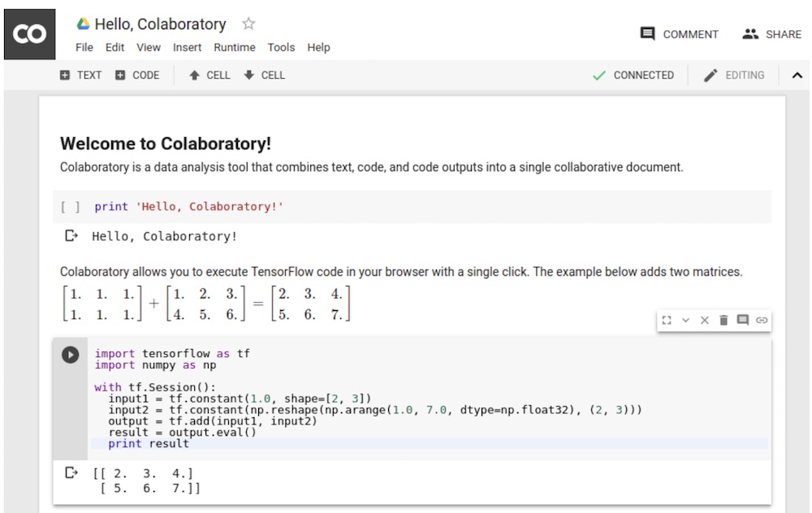Open the Insert menu
Viewport: 812px width, 513px height.
187,48
